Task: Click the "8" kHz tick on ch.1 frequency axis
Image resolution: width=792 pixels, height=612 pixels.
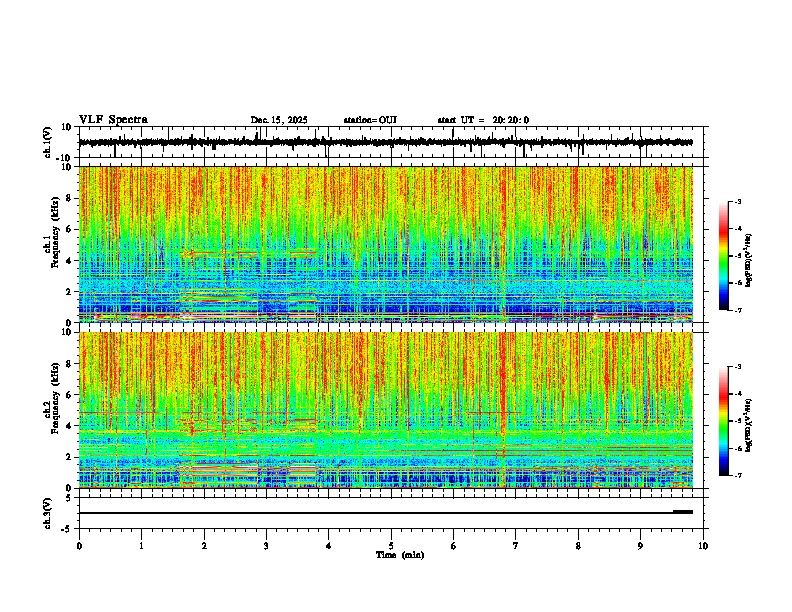Action: point(69,198)
